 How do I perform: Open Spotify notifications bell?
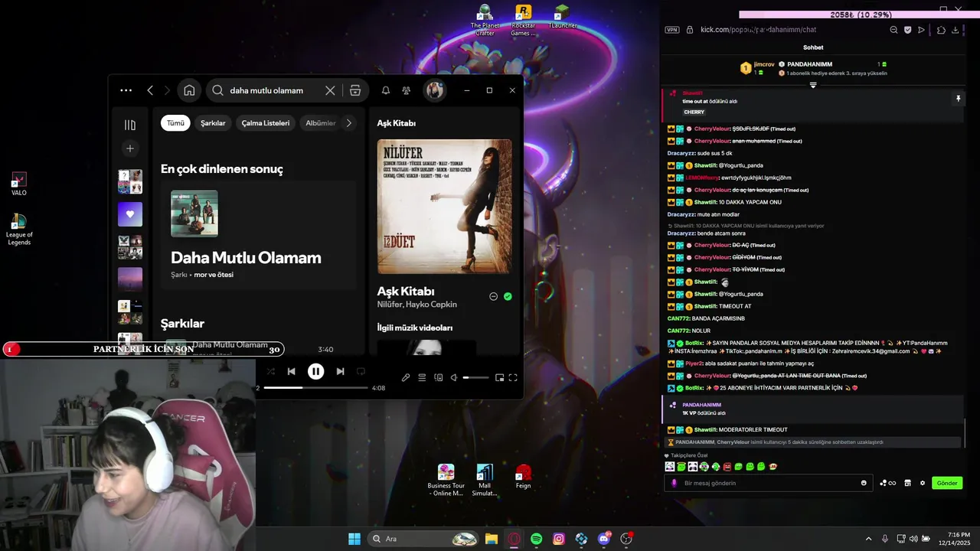[386, 90]
